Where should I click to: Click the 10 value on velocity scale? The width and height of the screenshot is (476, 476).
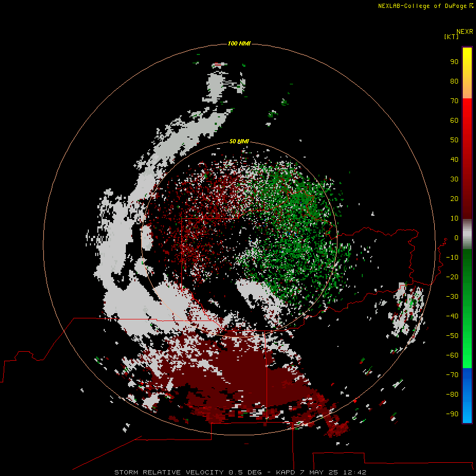(x=454, y=218)
